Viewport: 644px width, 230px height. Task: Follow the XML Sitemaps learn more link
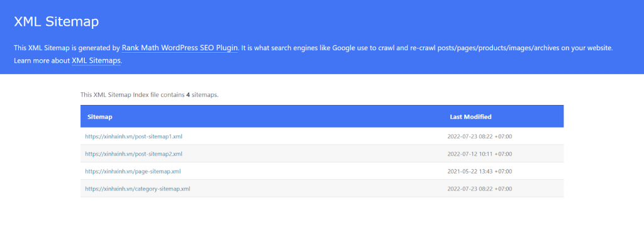click(x=96, y=61)
